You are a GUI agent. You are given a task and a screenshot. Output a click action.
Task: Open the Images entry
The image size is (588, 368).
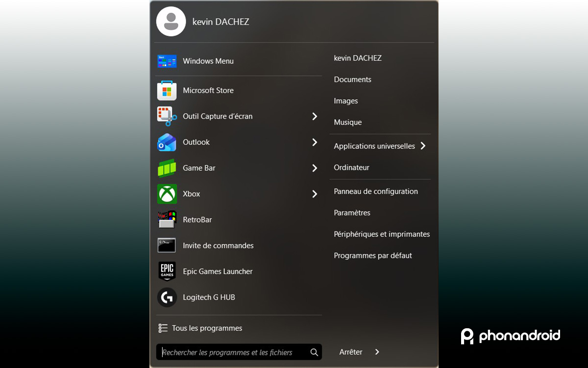pos(346,101)
